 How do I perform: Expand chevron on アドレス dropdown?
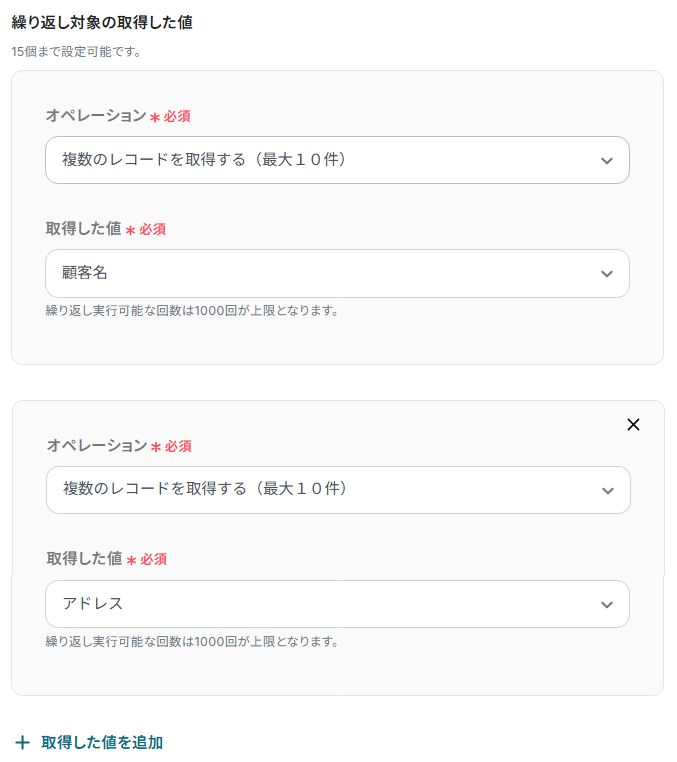point(607,605)
